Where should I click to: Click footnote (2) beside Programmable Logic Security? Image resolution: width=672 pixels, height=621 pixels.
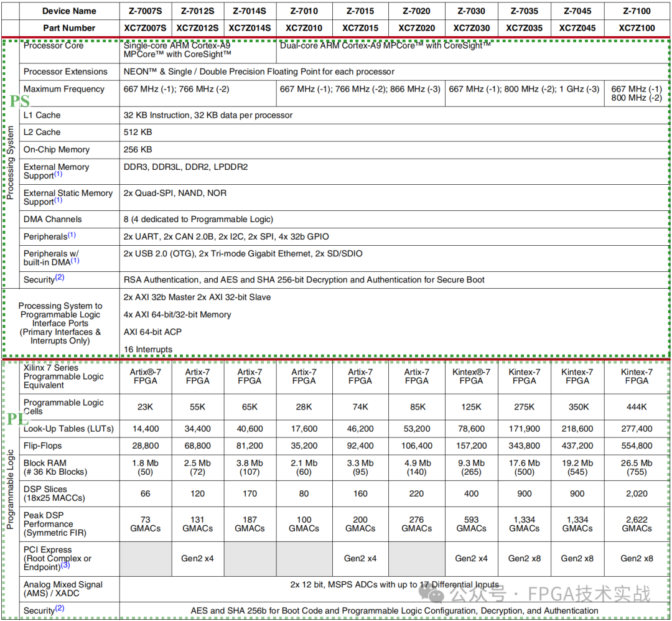coord(60,608)
